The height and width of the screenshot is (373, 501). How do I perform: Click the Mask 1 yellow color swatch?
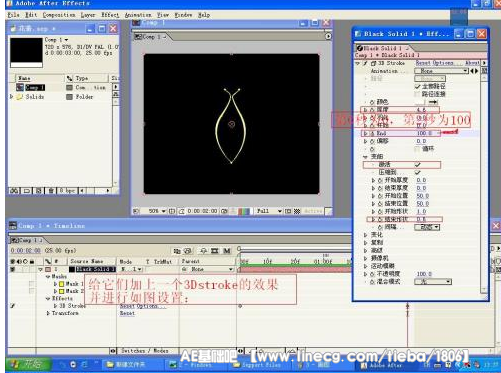coord(62,284)
